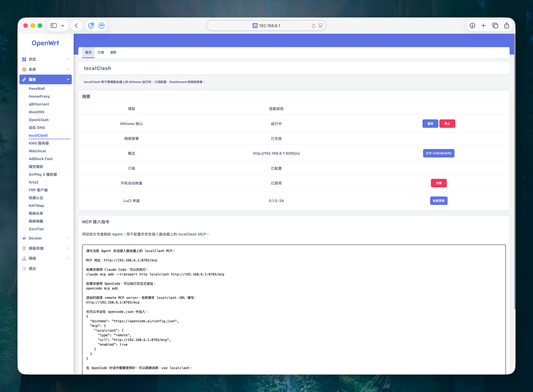Image resolution: width=533 pixels, height=392 pixels.
Task: Open a new tab with plus icon
Action: 483,26
